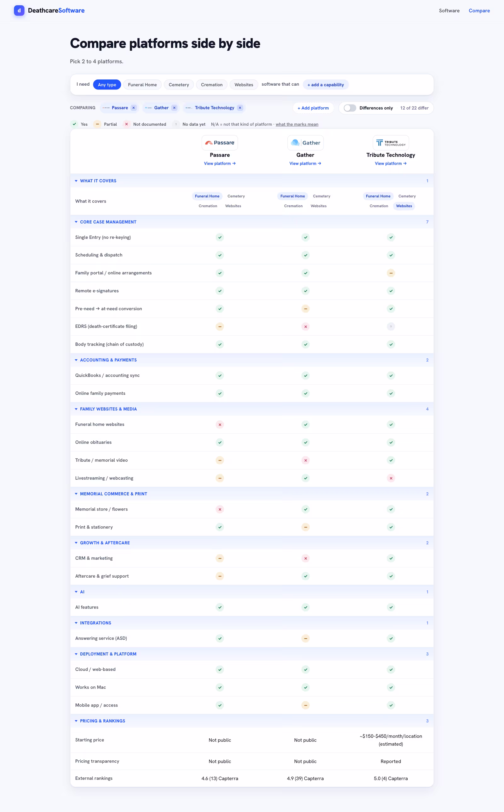Select the Cemetery filter pill
Screen dimensions: 504x812
[x=179, y=85]
